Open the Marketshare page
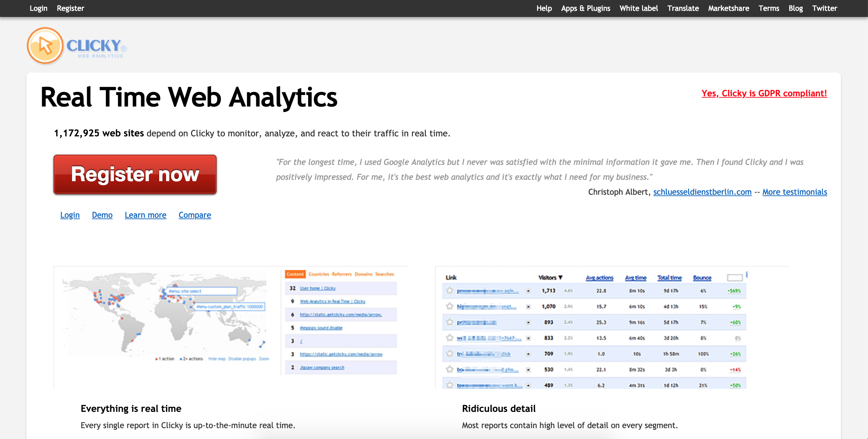The image size is (868, 439). pyautogui.click(x=729, y=8)
